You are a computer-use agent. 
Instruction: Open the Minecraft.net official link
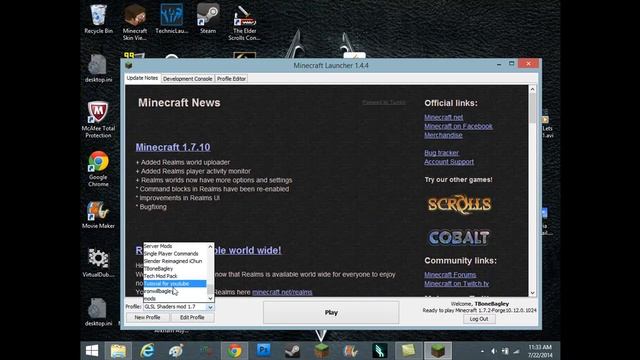click(444, 117)
